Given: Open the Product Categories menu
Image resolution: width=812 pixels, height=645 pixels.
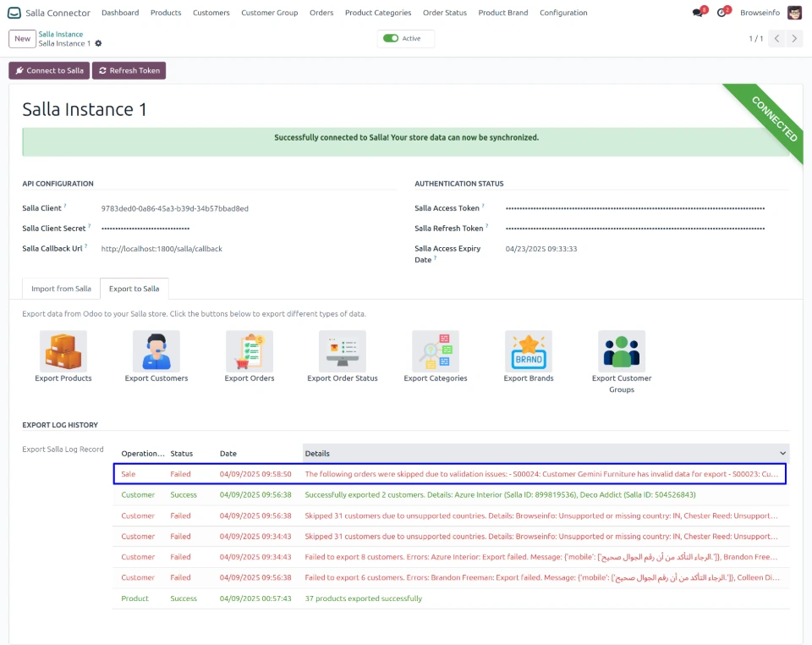Looking at the screenshot, I should coord(378,13).
